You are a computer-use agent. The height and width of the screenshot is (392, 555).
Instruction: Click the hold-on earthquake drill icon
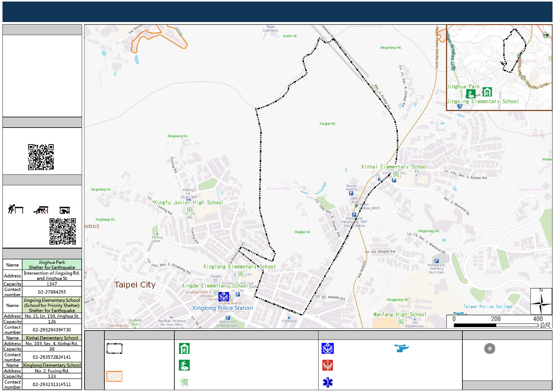(65, 210)
